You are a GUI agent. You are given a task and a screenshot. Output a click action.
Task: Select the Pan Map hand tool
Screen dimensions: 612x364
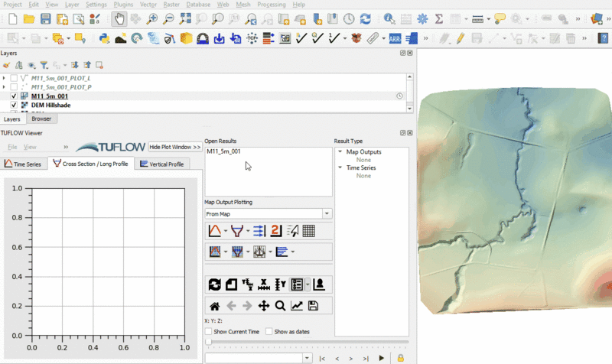tap(119, 19)
